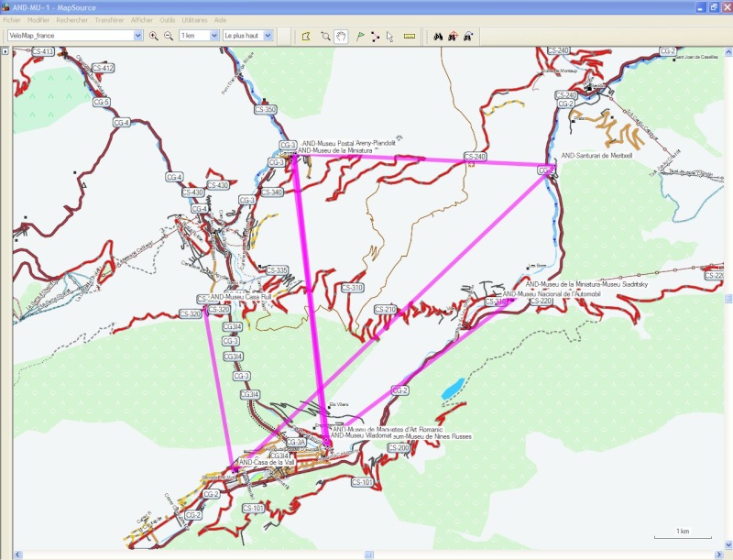Click the CS-200 road label

(x=399, y=448)
